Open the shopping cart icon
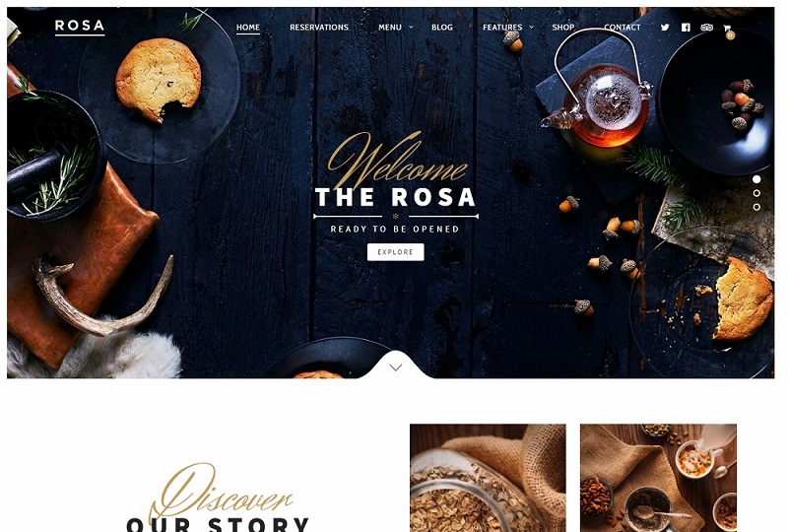The image size is (788, 532). pyautogui.click(x=727, y=28)
